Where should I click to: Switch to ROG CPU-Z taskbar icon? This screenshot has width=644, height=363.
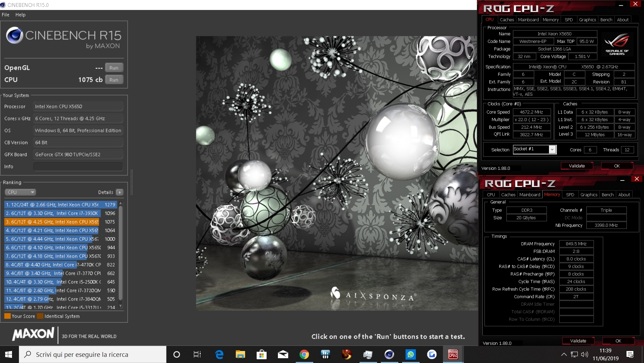(x=453, y=354)
